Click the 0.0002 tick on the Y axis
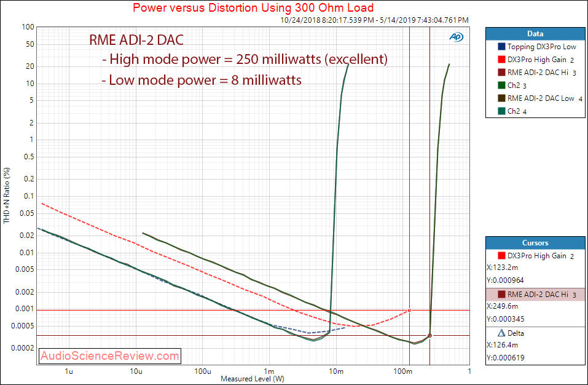 pos(23,348)
